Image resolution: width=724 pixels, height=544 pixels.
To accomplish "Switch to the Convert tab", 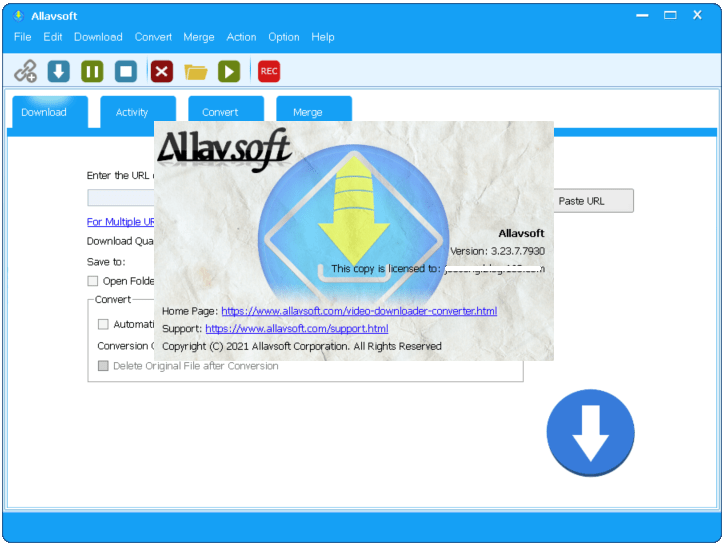I will [226, 109].
